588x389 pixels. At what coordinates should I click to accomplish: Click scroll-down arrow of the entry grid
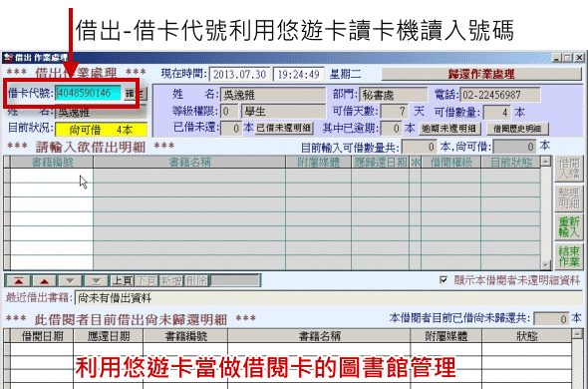545,265
